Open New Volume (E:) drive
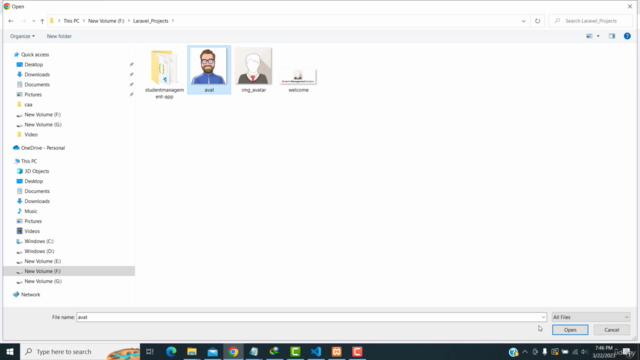640x360 pixels. click(x=42, y=261)
